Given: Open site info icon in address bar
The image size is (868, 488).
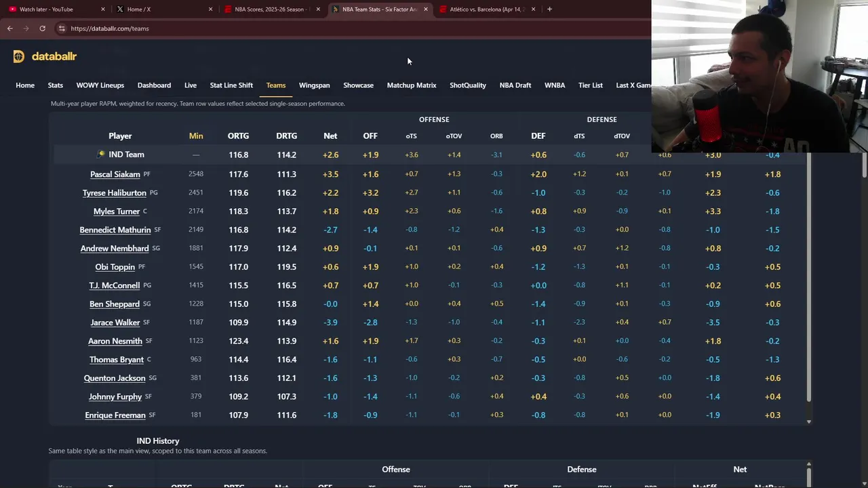Looking at the screenshot, I should click(61, 28).
